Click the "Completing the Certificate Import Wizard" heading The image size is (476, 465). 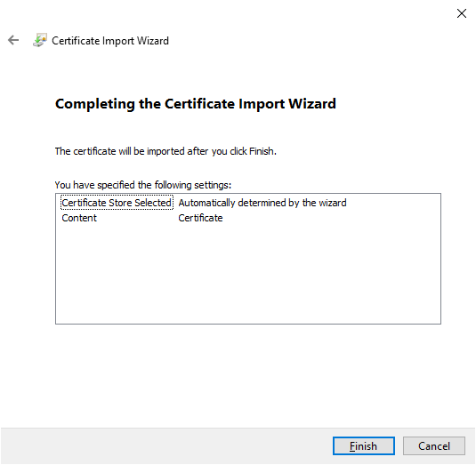click(196, 104)
